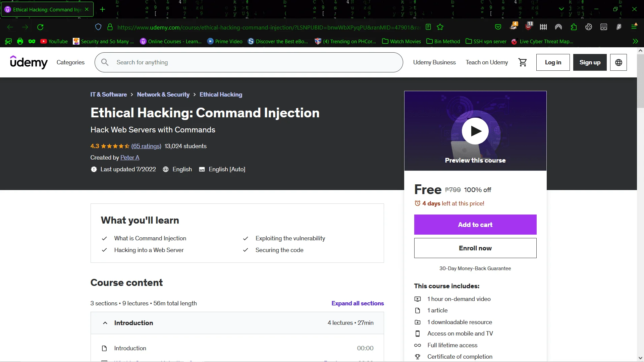This screenshot has width=644, height=362.
Task: Open the shopping cart icon
Action: tap(522, 62)
